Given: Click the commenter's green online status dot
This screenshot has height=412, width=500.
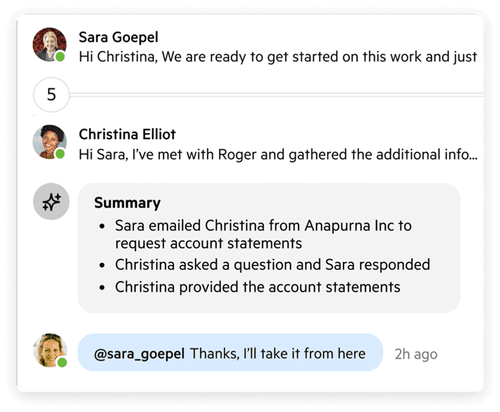Looking at the screenshot, I should 62,362.
